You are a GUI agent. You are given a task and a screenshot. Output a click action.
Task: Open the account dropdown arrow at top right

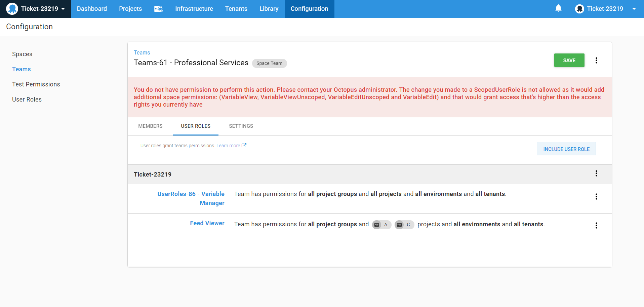[x=635, y=9]
